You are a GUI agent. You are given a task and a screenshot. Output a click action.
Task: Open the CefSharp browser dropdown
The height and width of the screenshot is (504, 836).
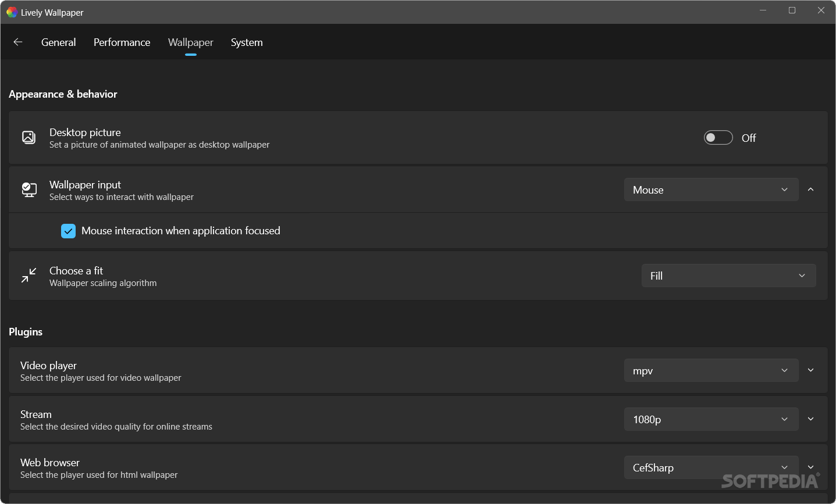pyautogui.click(x=711, y=467)
